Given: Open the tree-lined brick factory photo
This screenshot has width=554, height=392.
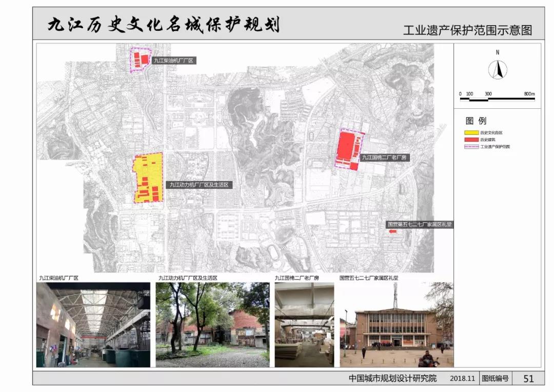Looking at the screenshot, I should click(212, 324).
